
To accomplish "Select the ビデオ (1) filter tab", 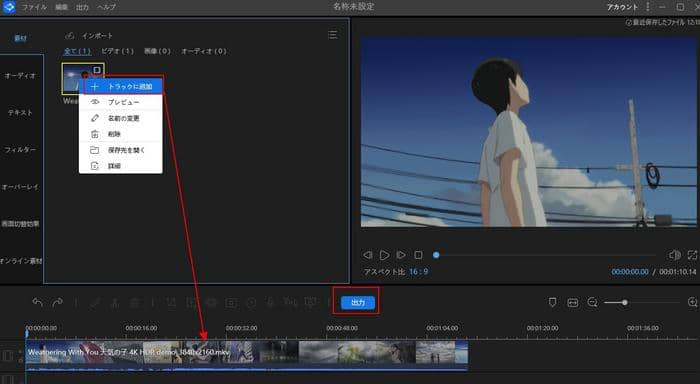I will (117, 51).
